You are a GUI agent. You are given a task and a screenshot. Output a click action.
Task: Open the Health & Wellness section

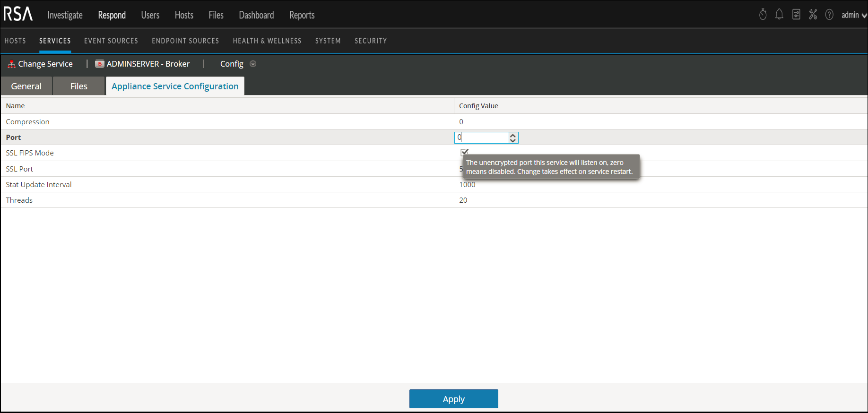coord(267,41)
